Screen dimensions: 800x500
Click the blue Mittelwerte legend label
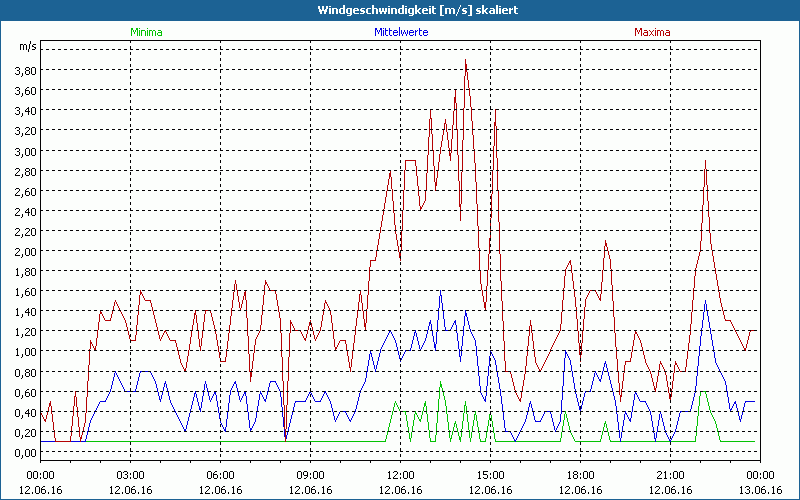click(x=400, y=32)
